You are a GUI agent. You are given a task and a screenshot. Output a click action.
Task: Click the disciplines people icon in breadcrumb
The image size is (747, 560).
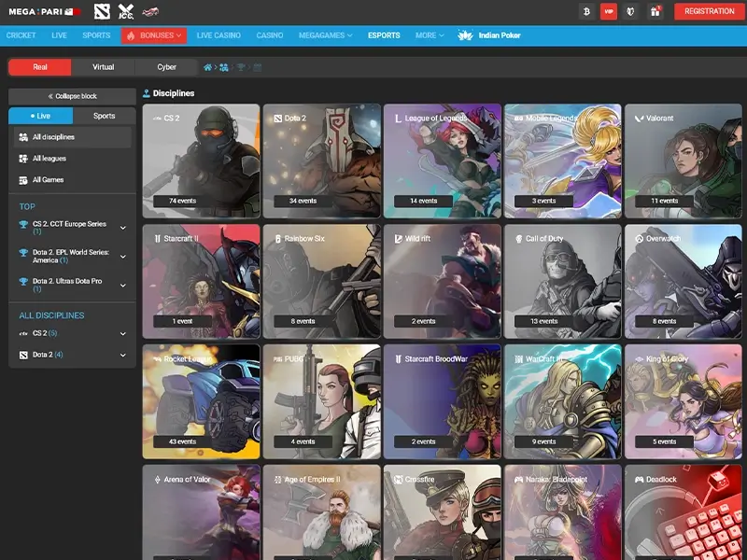pos(223,67)
